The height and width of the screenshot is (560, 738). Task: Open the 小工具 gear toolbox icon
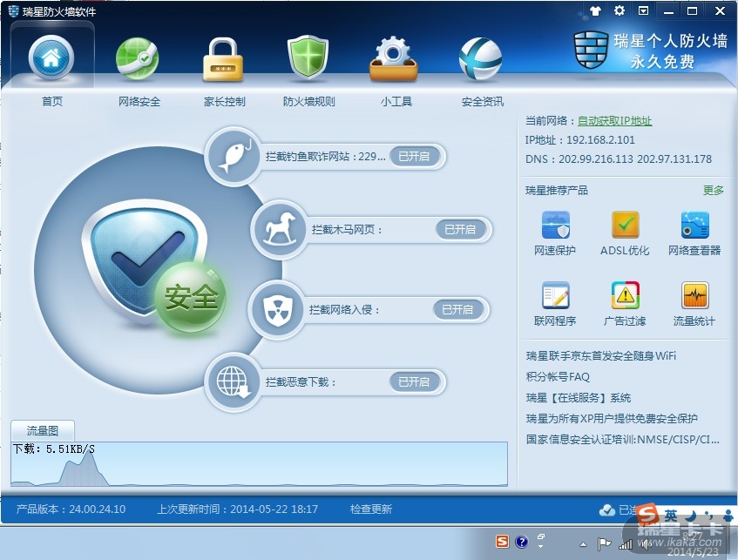(x=394, y=60)
